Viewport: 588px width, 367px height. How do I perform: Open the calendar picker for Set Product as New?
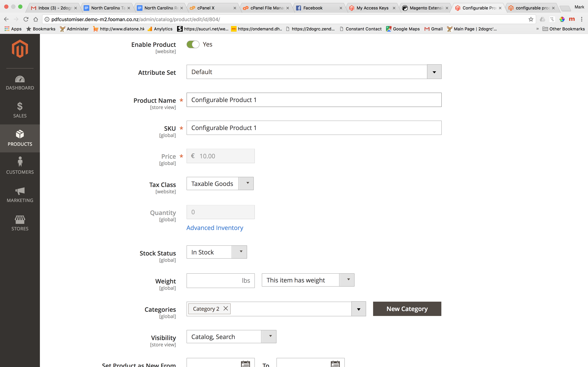(x=246, y=364)
